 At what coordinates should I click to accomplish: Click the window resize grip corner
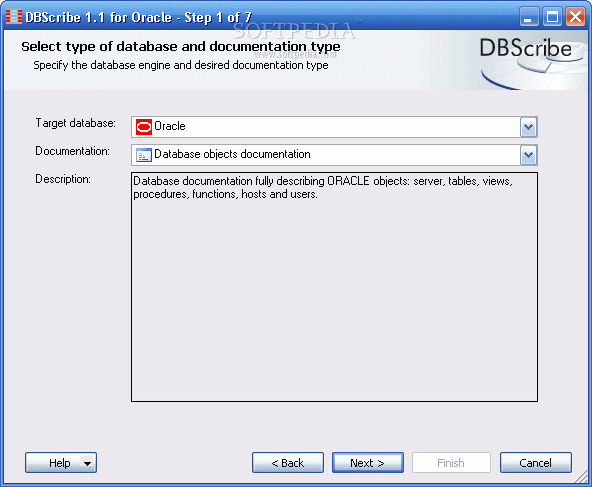click(581, 476)
